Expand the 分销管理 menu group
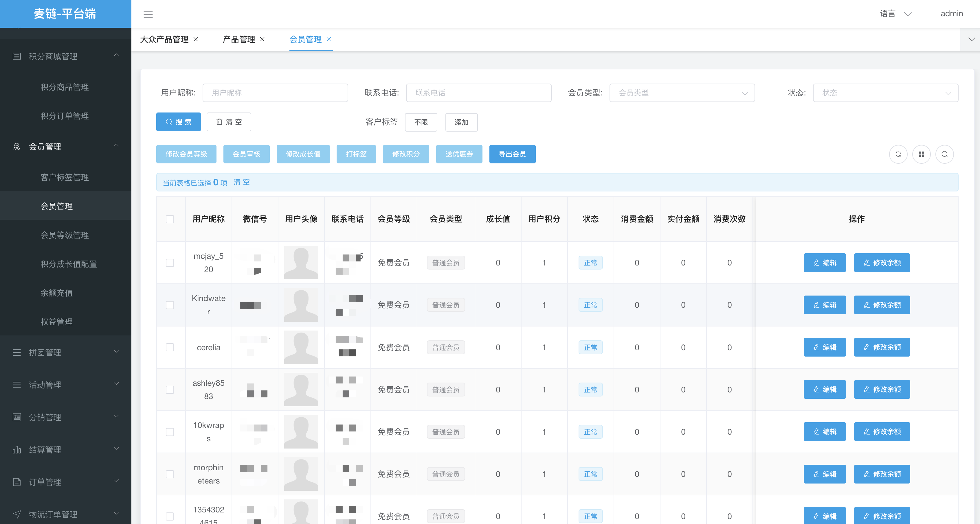This screenshot has width=980, height=524. (116, 416)
